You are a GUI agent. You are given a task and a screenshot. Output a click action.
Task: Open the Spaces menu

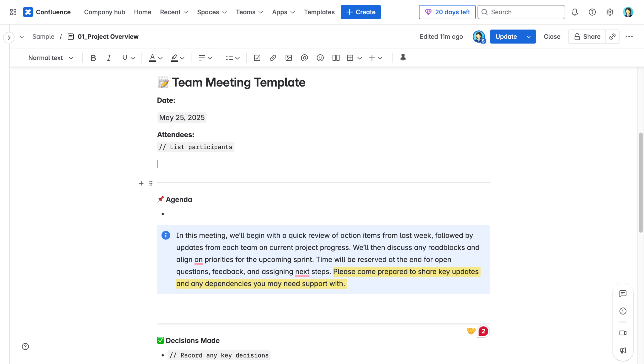point(212,12)
